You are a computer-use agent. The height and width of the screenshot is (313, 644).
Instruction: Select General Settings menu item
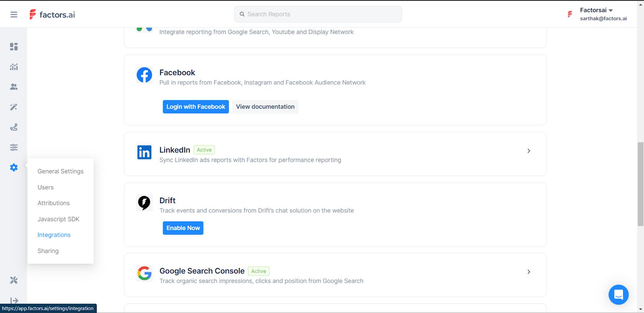click(x=60, y=171)
